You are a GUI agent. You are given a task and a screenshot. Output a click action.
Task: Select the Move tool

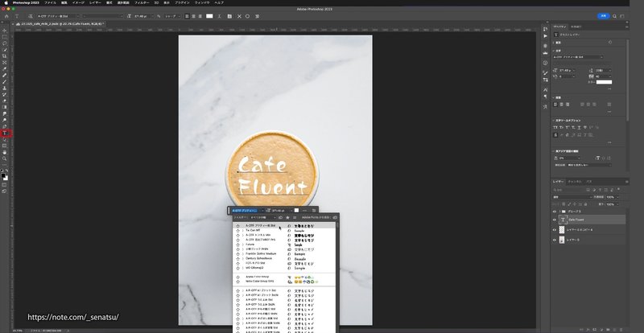5,31
